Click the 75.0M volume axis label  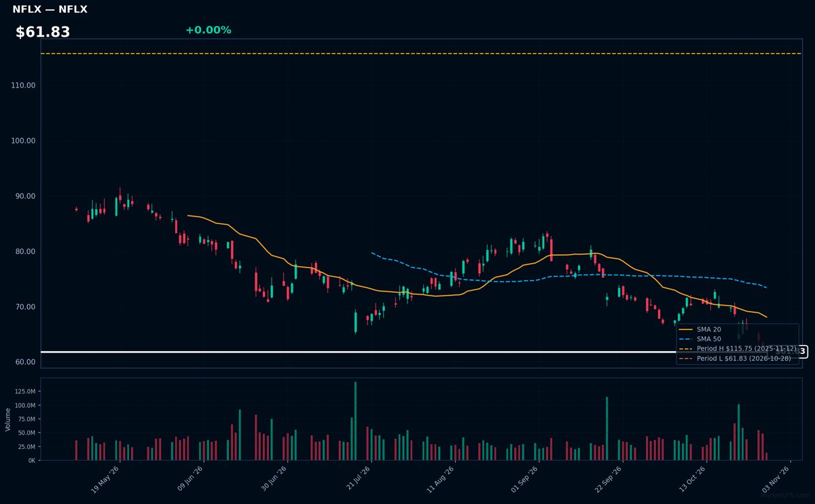click(28, 419)
